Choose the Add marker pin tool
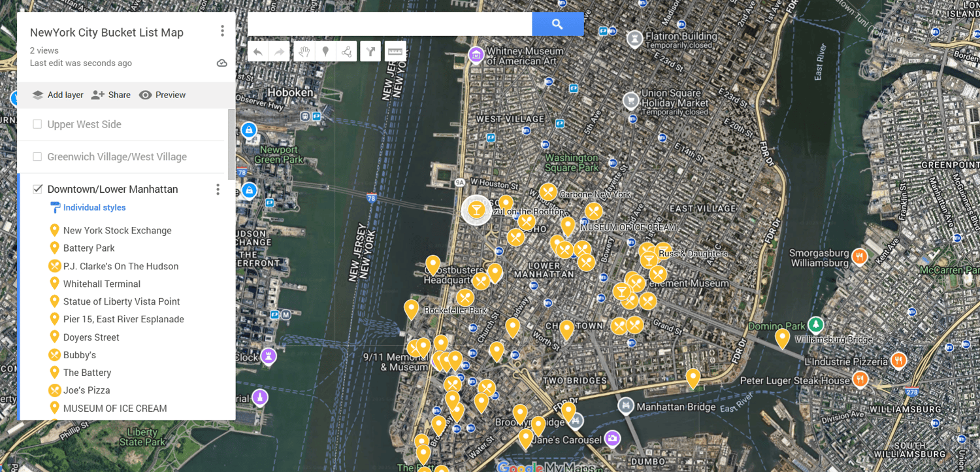This screenshot has width=980, height=472. tap(325, 52)
